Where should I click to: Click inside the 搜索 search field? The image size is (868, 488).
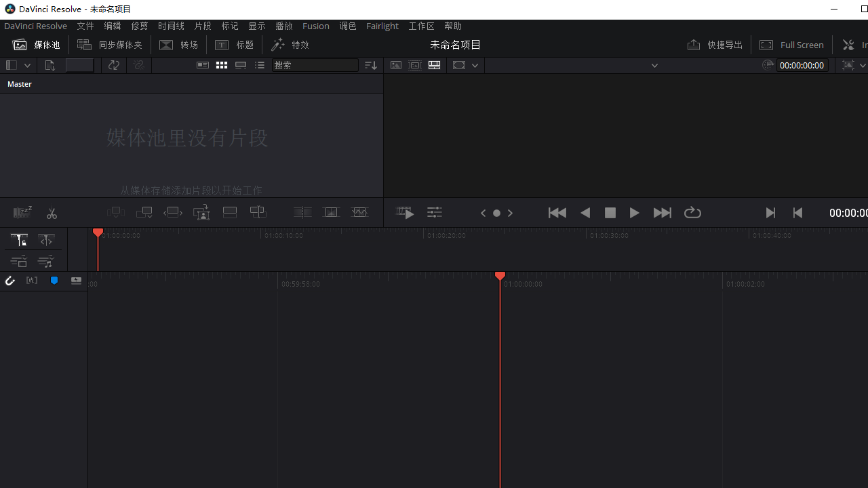pyautogui.click(x=314, y=65)
